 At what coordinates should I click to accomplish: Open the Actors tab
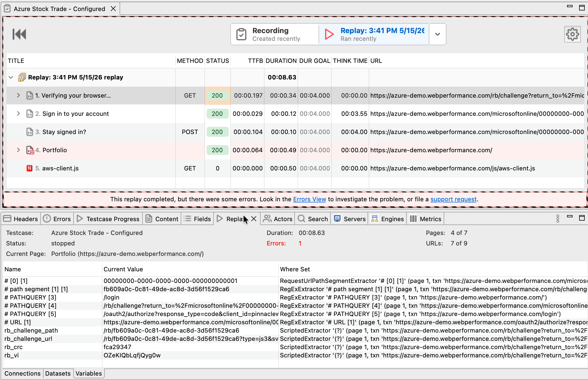point(278,219)
